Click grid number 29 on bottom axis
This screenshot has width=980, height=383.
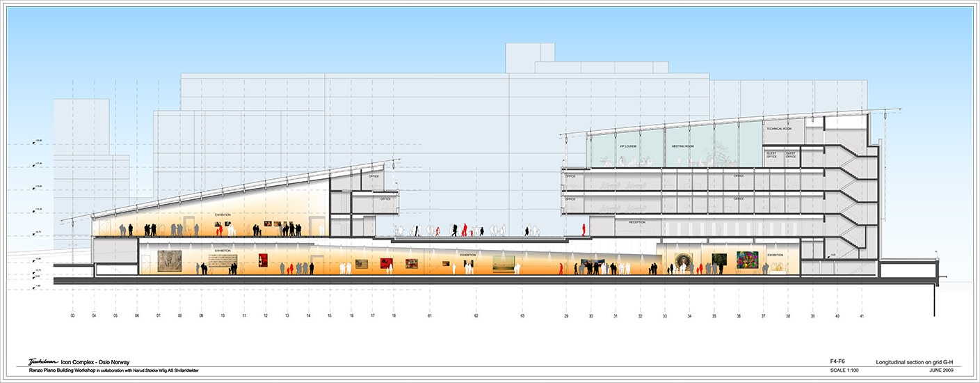(x=566, y=316)
